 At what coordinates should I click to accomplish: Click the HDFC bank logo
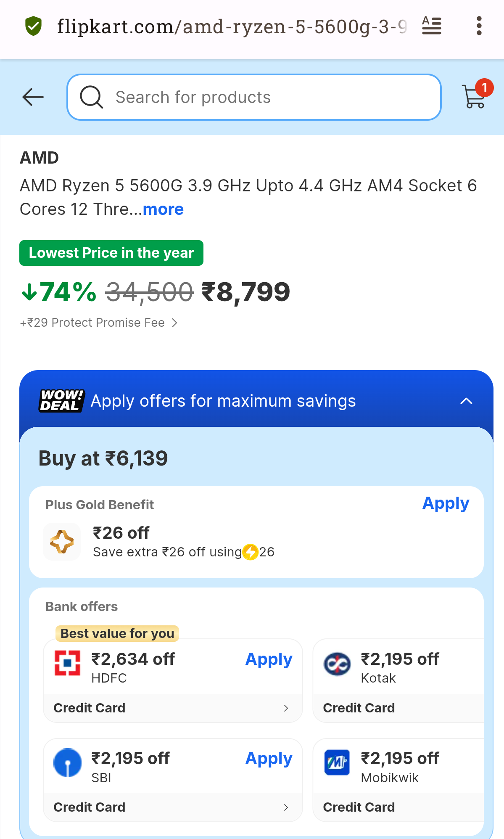click(x=67, y=663)
